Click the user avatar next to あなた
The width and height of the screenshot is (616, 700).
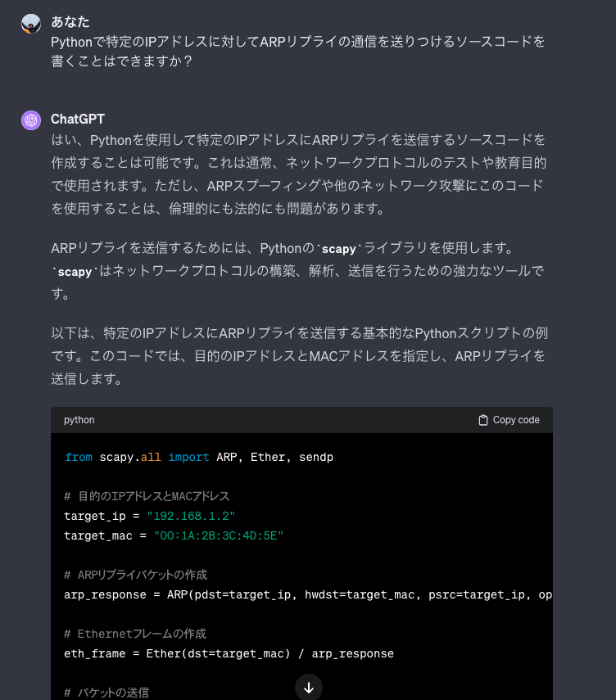31,24
